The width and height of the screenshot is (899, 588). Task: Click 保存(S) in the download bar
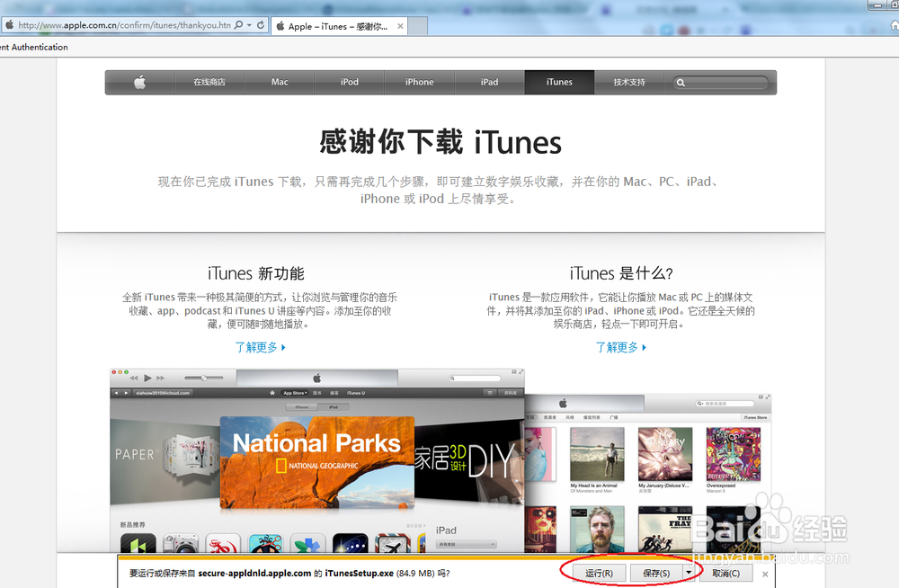(x=656, y=573)
